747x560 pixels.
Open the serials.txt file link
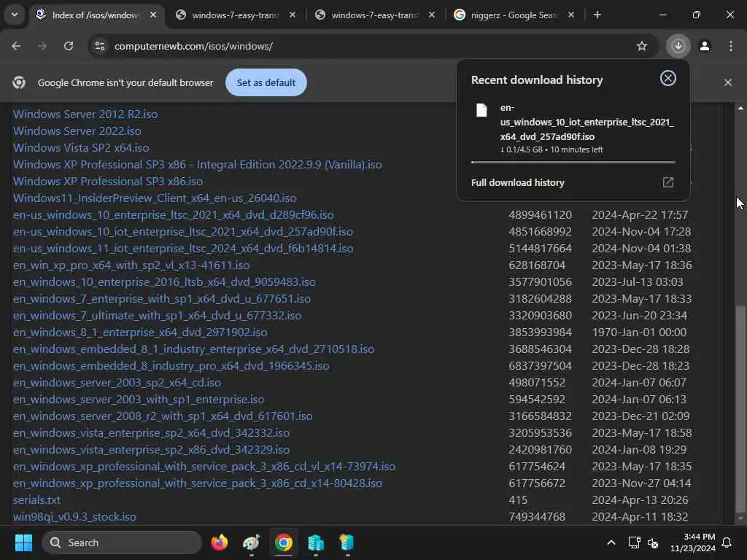(x=36, y=500)
